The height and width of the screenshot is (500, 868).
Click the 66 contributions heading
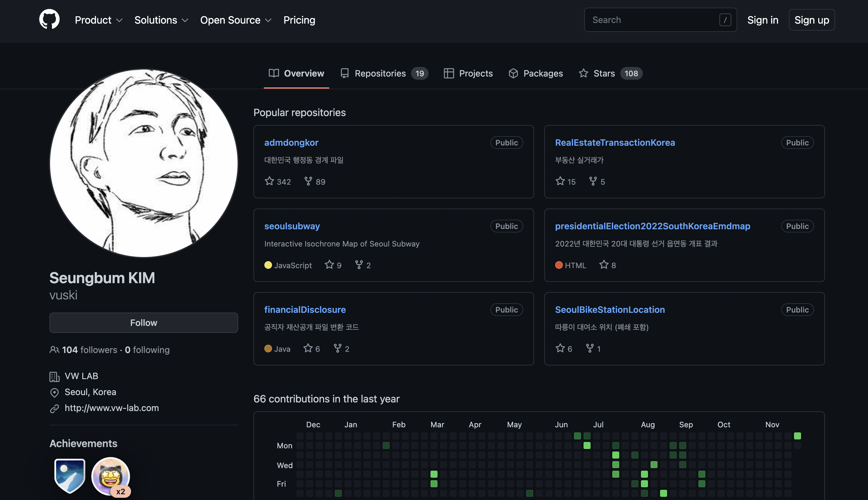click(326, 399)
